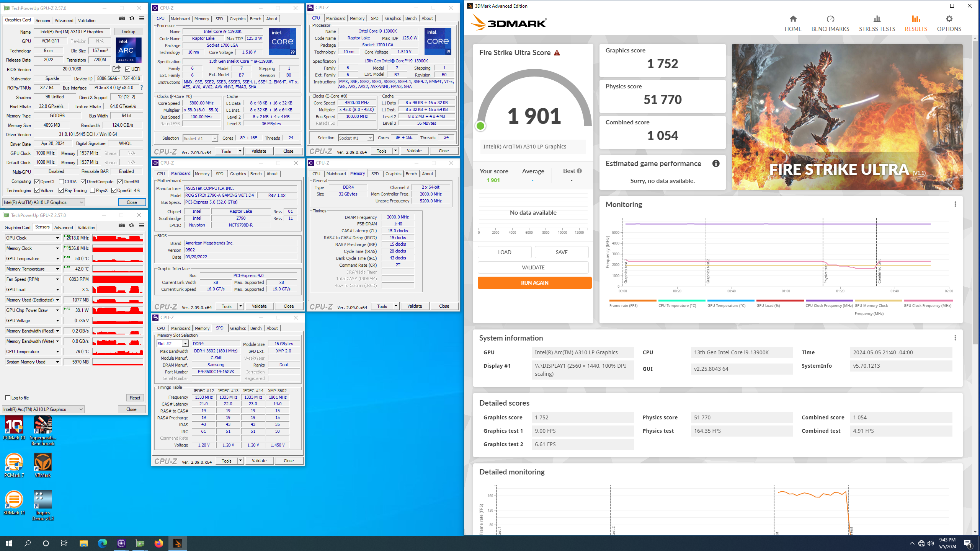Open the 3DMark HOME page

[x=793, y=23]
